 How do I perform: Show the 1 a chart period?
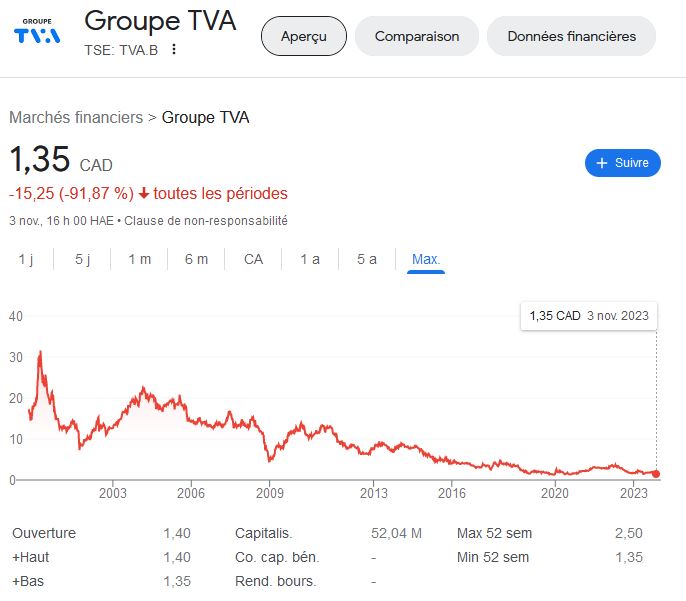click(x=310, y=259)
